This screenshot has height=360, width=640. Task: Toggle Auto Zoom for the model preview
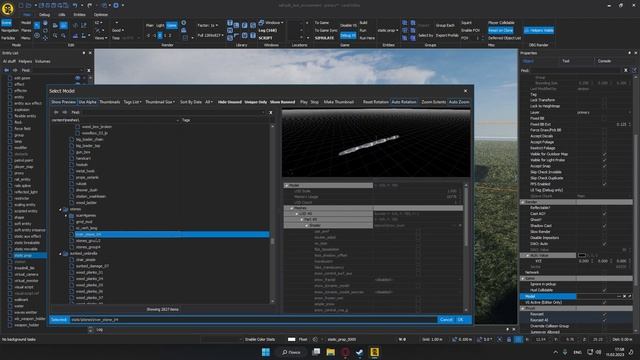[x=459, y=102]
